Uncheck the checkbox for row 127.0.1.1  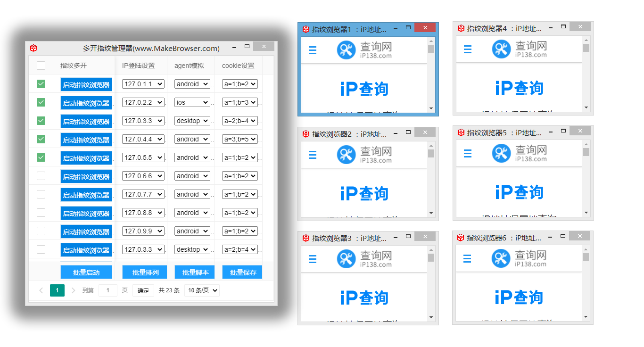click(41, 84)
